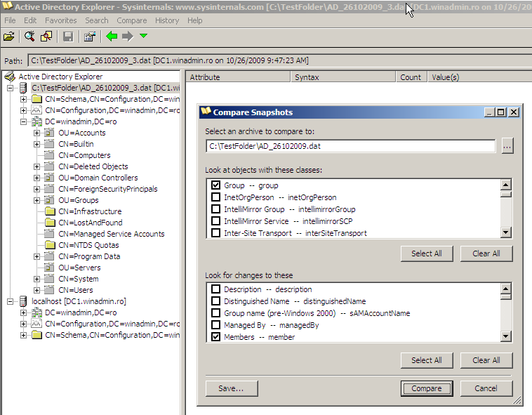532x415 pixels.
Task: Click the green Back arrow
Action: click(112, 37)
